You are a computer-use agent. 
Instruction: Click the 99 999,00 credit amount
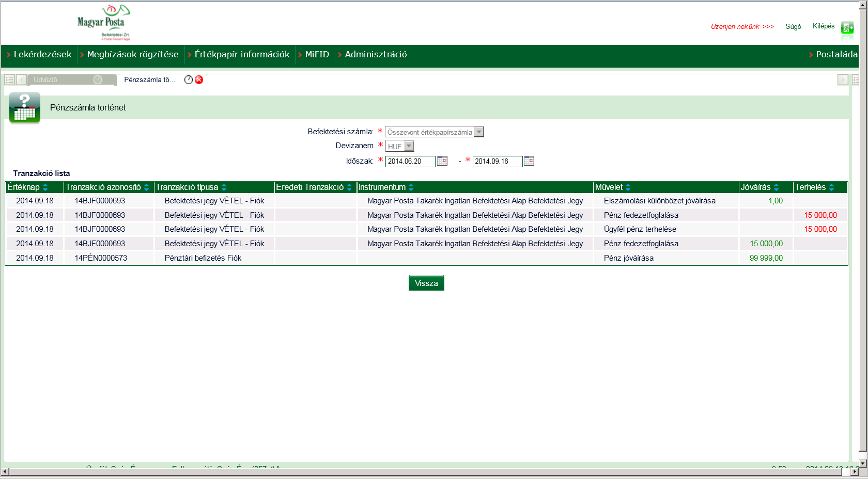pyautogui.click(x=766, y=258)
